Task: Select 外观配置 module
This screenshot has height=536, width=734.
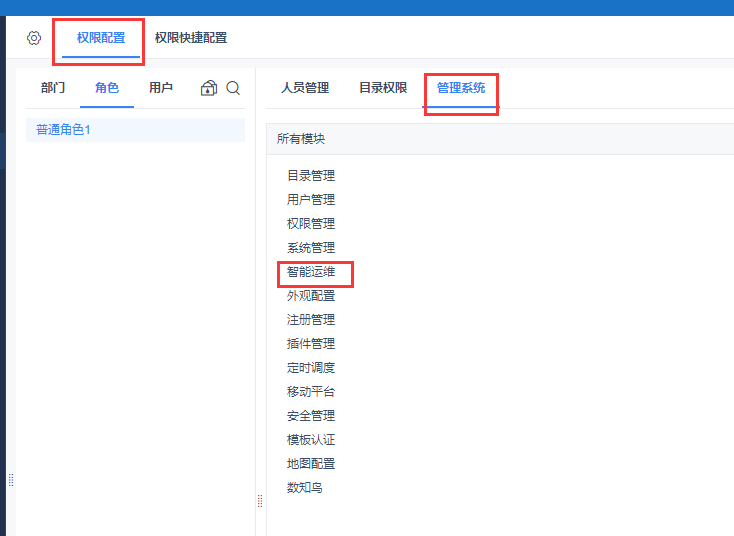Action: (311, 296)
